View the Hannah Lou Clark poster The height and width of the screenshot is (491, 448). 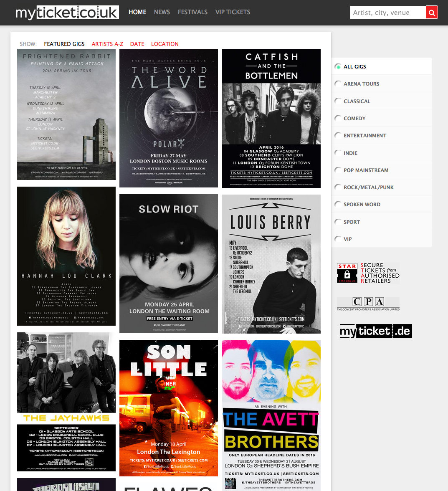click(66, 256)
